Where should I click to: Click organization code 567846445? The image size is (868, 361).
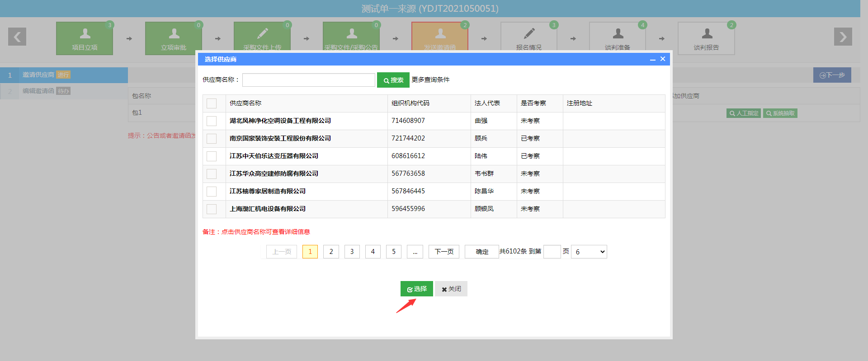tap(408, 191)
